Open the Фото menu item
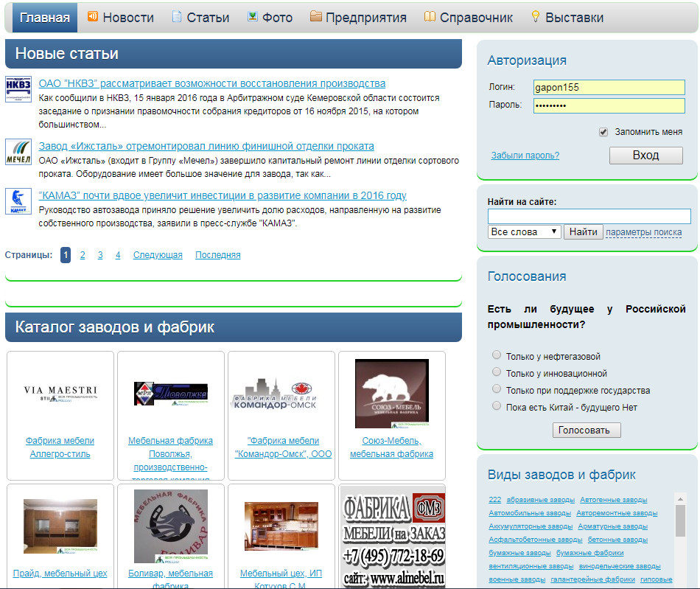The width and height of the screenshot is (700, 589). pos(277,18)
